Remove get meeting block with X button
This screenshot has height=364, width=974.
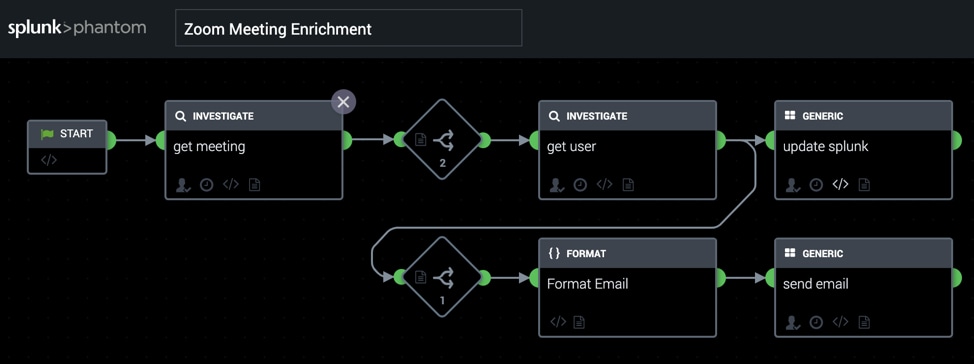point(344,102)
